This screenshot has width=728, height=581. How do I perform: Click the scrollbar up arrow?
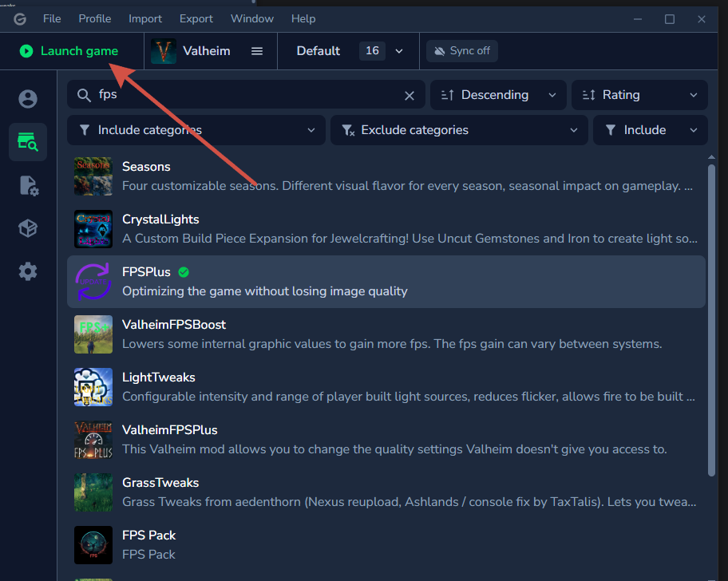coord(711,157)
